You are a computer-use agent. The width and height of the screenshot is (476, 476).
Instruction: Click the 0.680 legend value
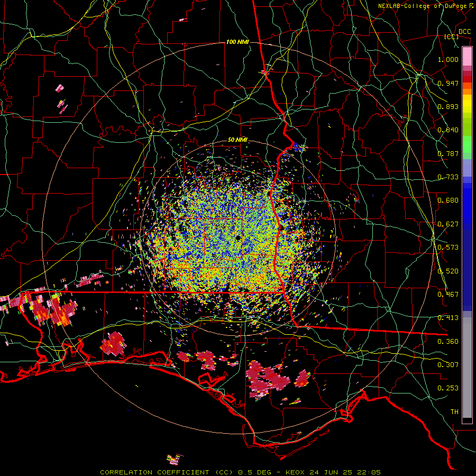(x=448, y=200)
